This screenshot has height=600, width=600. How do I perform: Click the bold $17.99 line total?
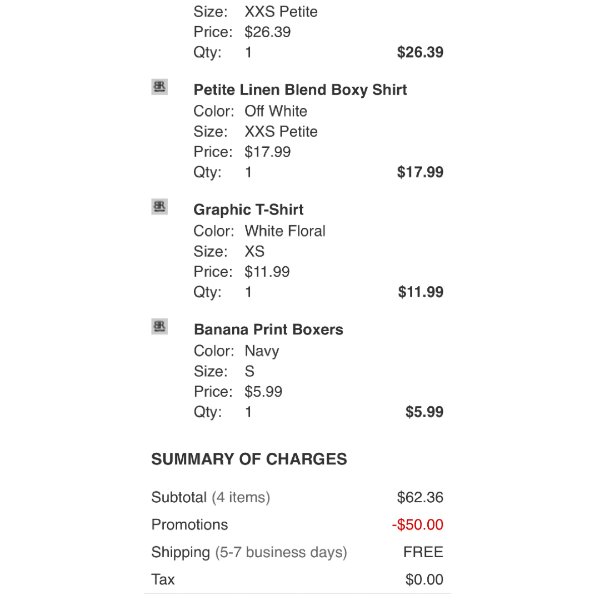pos(420,172)
